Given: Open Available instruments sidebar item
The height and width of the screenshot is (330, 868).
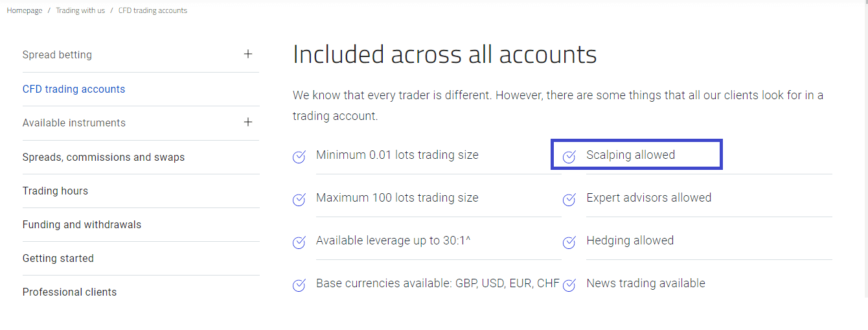Looking at the screenshot, I should (x=74, y=123).
